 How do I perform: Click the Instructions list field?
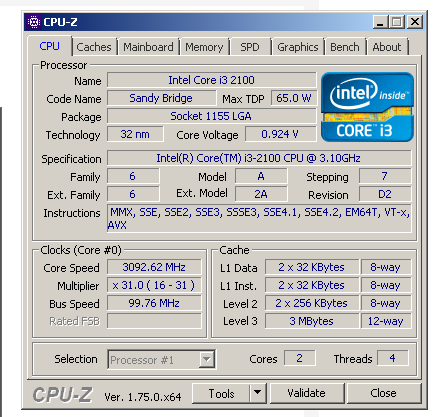point(259,219)
